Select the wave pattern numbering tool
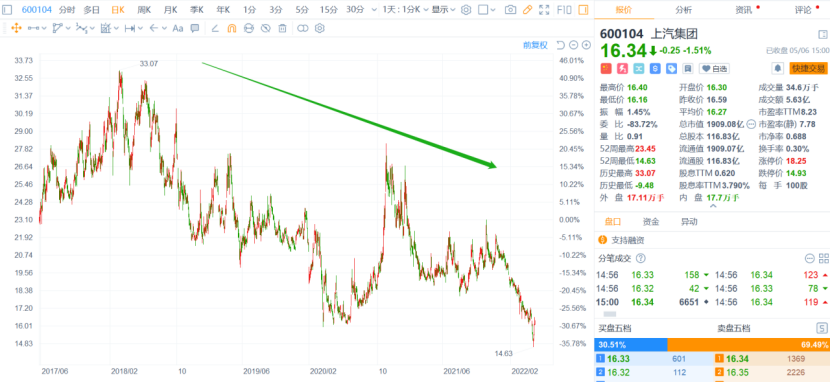This screenshot has height=383, width=830. [x=81, y=29]
